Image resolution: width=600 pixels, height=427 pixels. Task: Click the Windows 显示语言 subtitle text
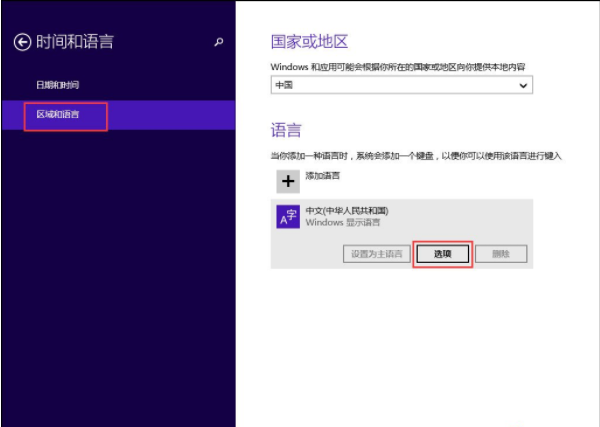(x=343, y=222)
